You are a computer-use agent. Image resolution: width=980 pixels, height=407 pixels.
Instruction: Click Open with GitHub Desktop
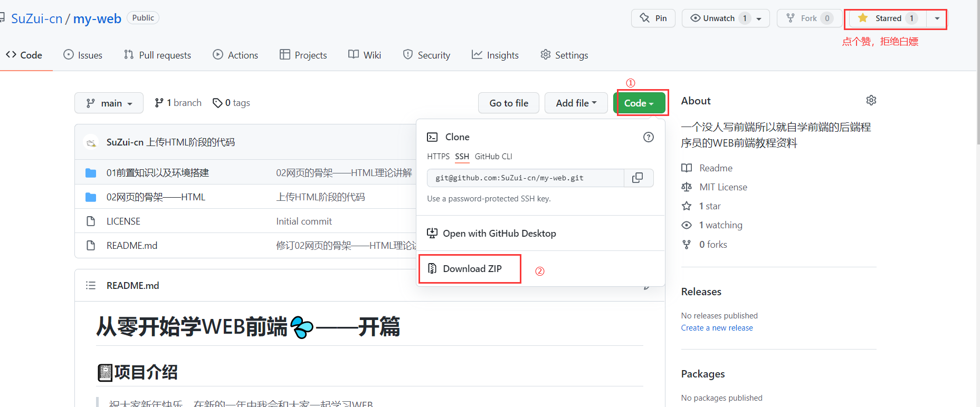pyautogui.click(x=491, y=234)
